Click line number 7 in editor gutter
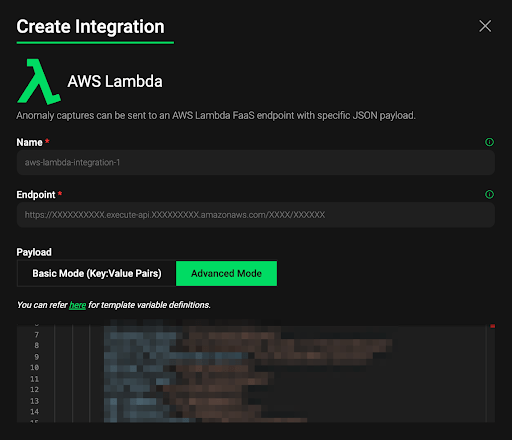The height and width of the screenshot is (440, 512). point(37,335)
